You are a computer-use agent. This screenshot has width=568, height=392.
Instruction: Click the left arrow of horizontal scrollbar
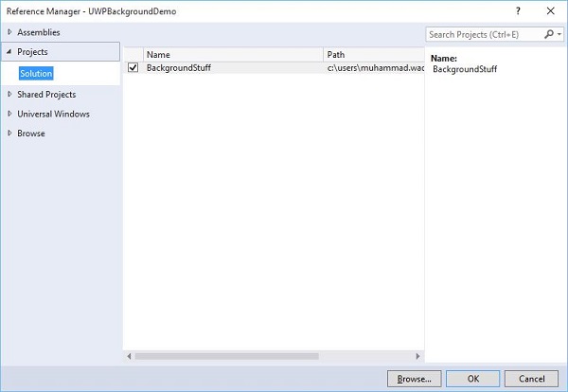pyautogui.click(x=129, y=356)
